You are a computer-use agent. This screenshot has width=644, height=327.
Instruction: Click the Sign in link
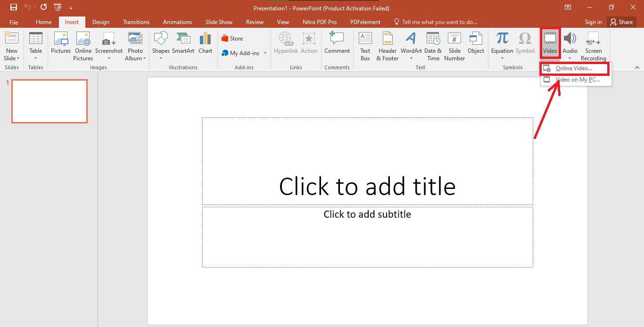pos(593,22)
